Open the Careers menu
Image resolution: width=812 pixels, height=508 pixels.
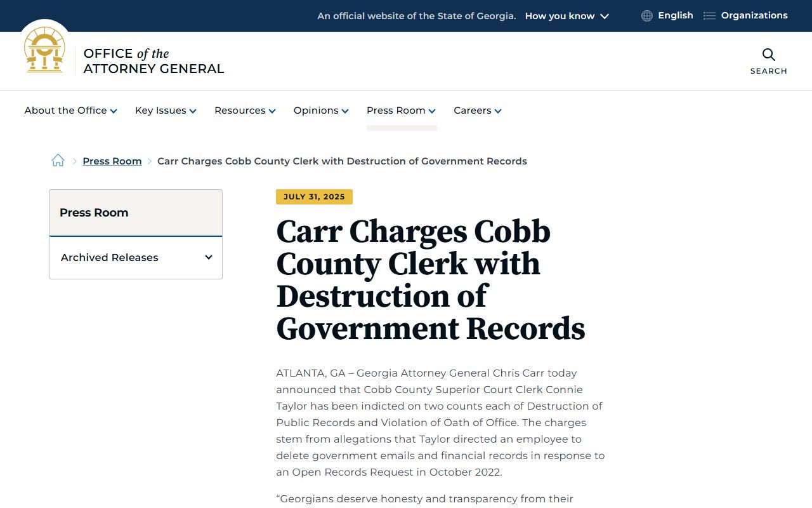tap(477, 110)
